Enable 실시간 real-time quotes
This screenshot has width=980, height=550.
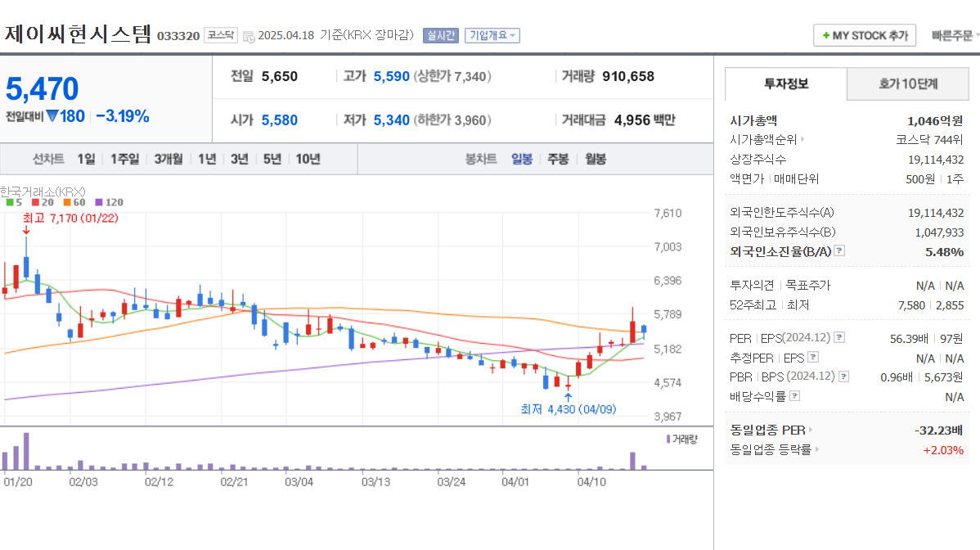[x=440, y=35]
